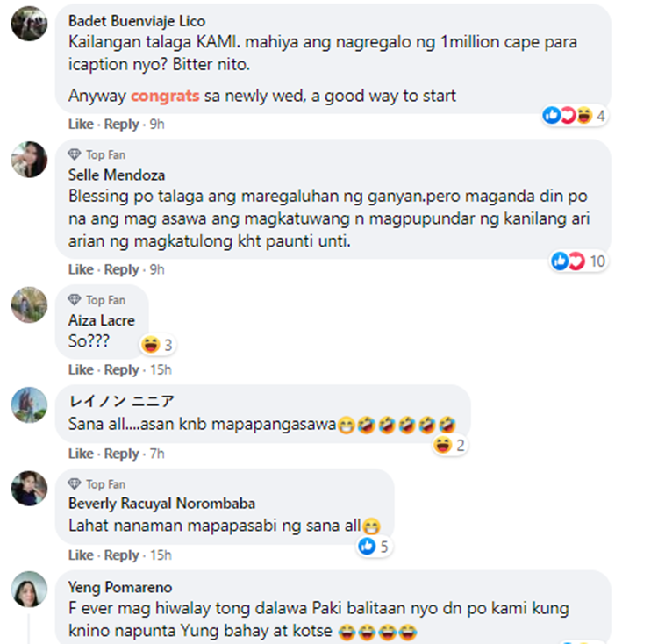Open Yeng Pomareno's profile name link
The image size is (658, 644).
[120, 587]
